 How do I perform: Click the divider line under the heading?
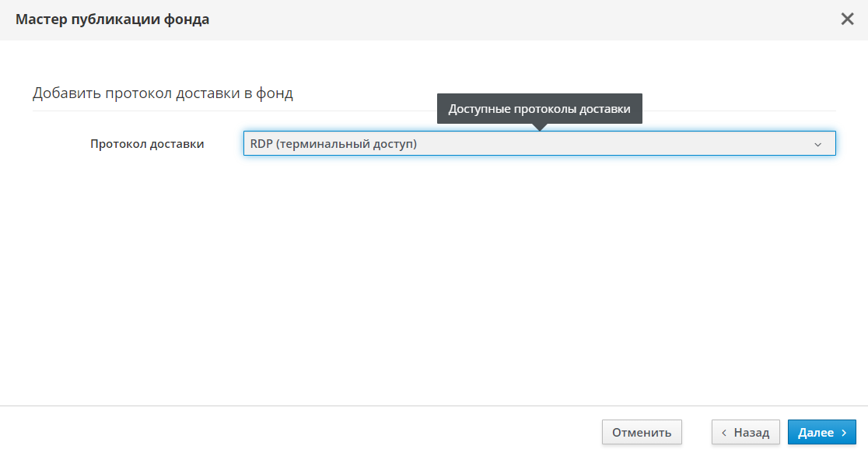(x=233, y=111)
